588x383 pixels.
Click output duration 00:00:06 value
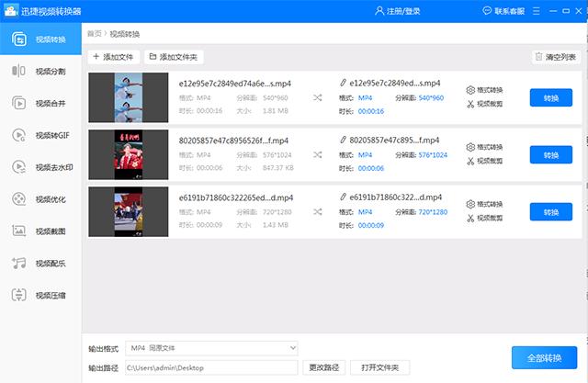point(371,168)
